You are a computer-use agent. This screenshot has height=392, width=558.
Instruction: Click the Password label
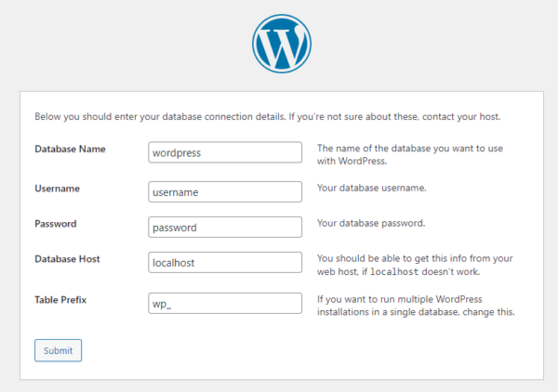click(x=56, y=224)
